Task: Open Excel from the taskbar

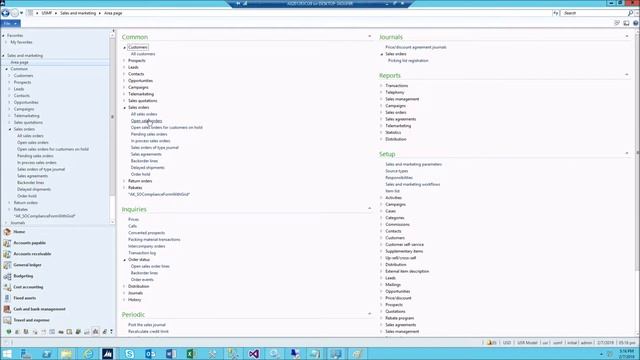Action: (191, 354)
